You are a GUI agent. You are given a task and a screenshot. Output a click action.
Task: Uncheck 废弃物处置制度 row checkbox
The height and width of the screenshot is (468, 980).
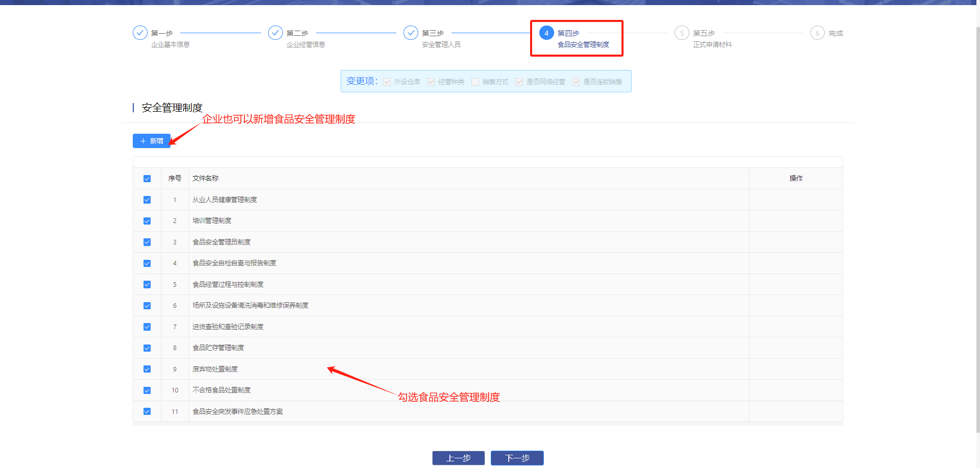coord(147,369)
